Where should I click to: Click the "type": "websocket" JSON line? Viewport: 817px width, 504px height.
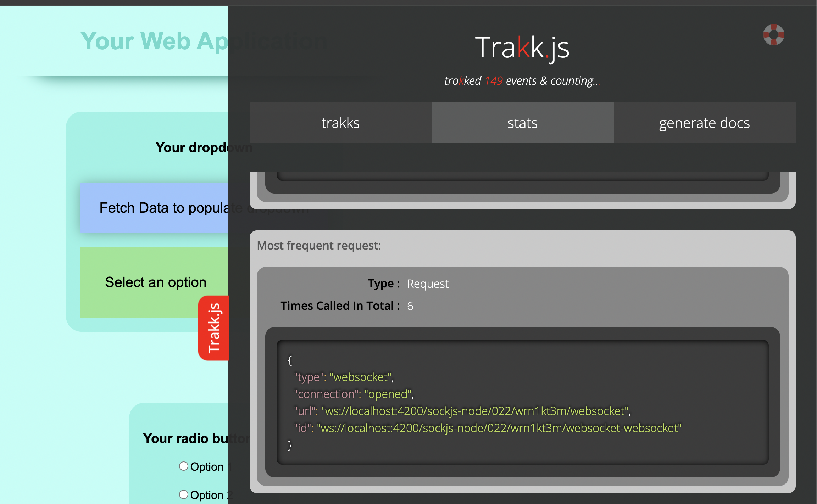pos(344,377)
